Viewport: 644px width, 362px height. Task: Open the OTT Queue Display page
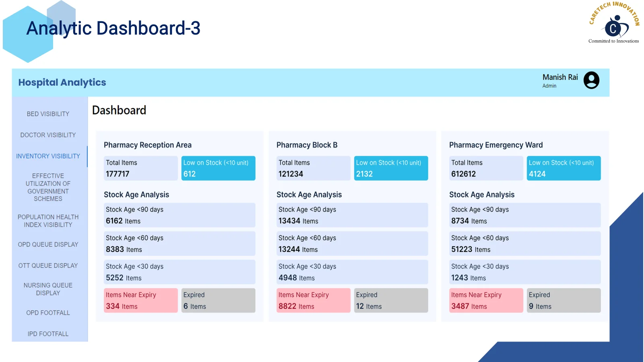[48, 265]
